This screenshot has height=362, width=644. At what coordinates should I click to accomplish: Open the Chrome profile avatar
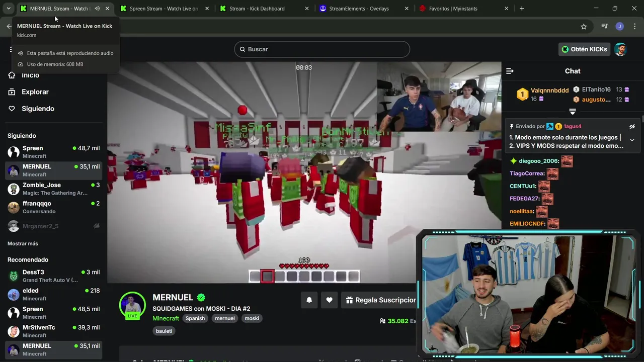point(619,27)
